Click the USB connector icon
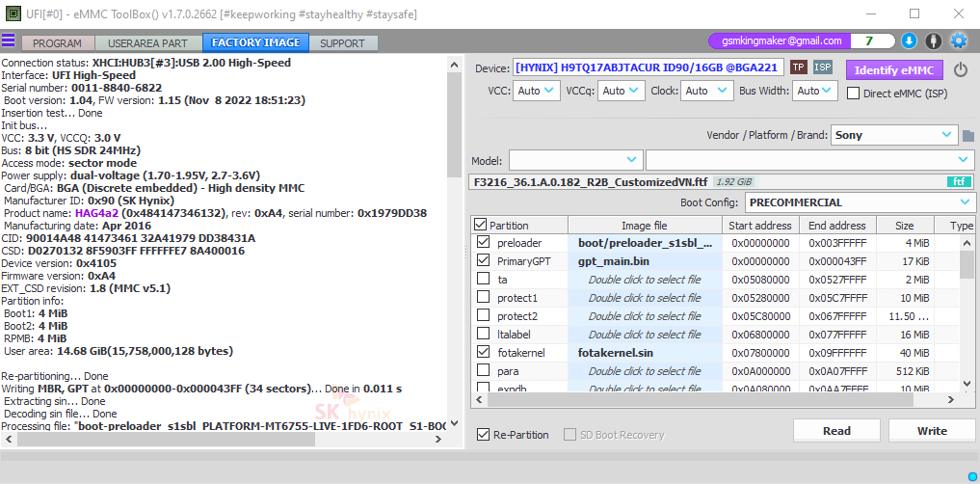The image size is (980, 484). (x=933, y=41)
